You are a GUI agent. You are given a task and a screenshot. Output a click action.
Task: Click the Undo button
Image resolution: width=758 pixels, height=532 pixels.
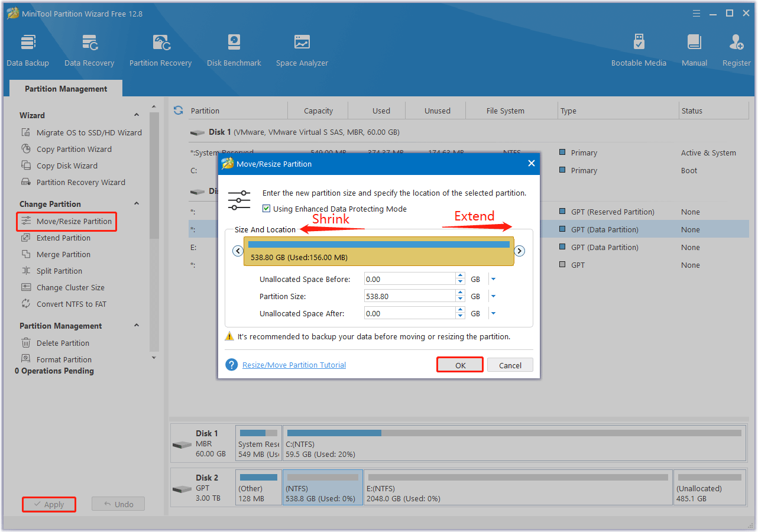(118, 504)
